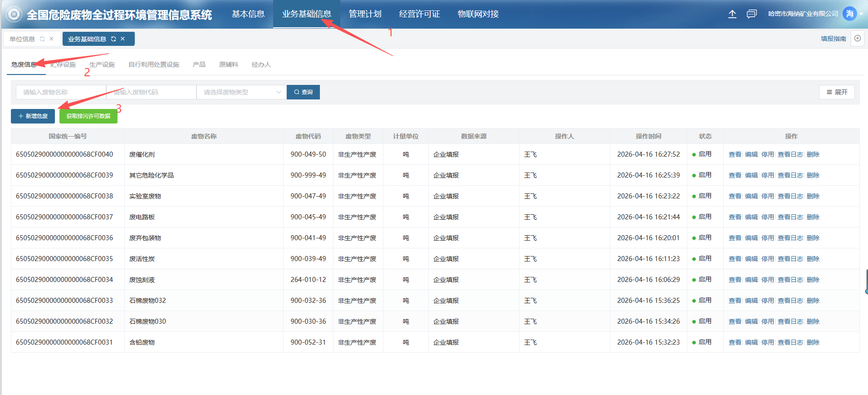Refresh the 单位信息 page tab
The image size is (868, 395).
tap(42, 39)
